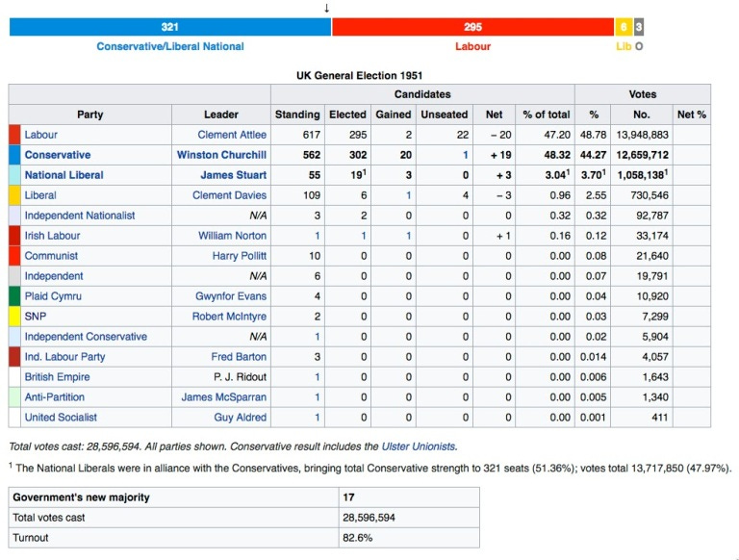This screenshot has height=560, width=739.
Task: Click the blue 321 seat bar segment
Action: tap(170, 27)
